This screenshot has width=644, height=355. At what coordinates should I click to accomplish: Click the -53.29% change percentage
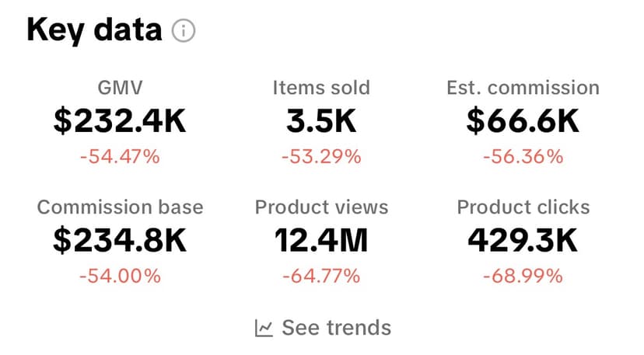(x=321, y=156)
